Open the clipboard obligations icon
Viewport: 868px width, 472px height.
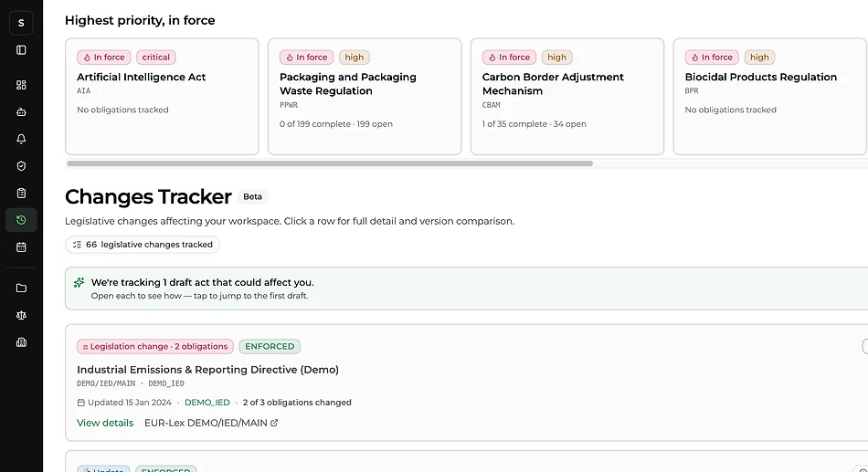point(21,194)
